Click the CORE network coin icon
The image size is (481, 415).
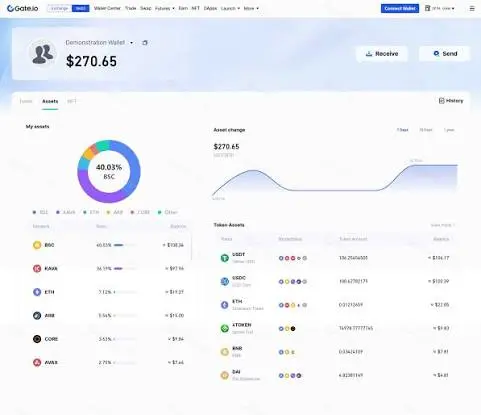37,339
